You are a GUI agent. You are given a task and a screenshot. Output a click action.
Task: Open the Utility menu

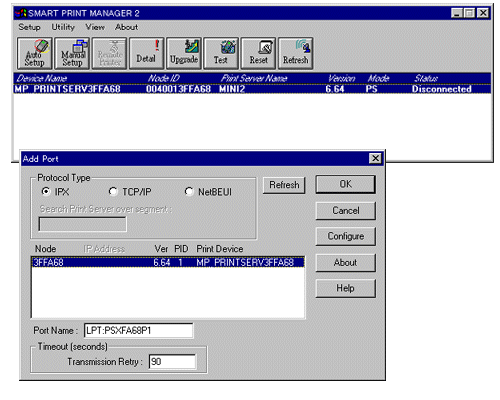pos(63,27)
